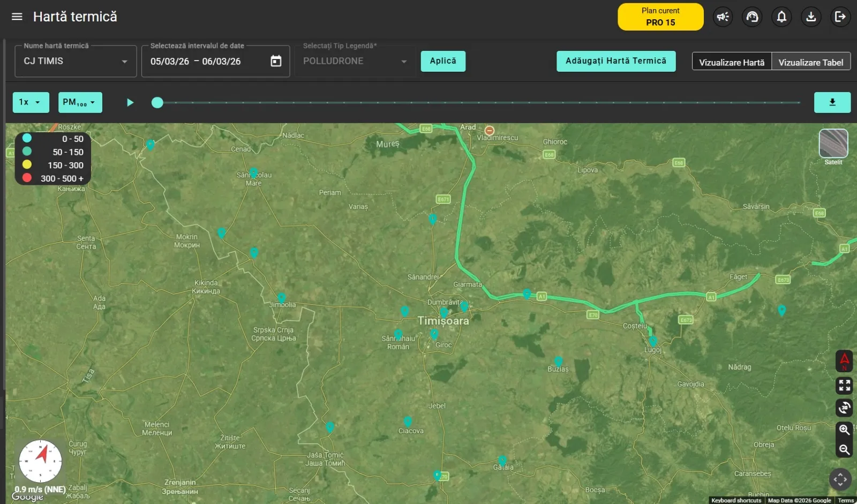Click the map pan control
Screen dimensions: 857x504
click(x=840, y=479)
